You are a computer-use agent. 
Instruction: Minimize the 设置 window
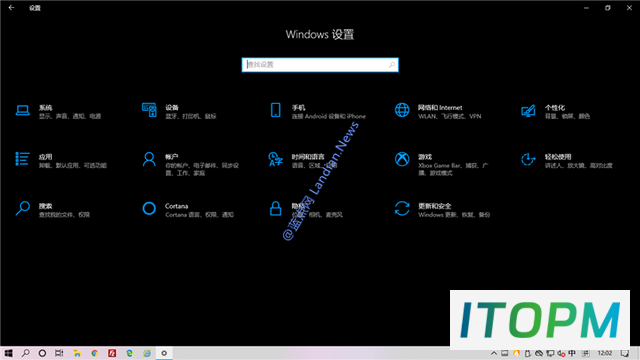click(x=586, y=7)
